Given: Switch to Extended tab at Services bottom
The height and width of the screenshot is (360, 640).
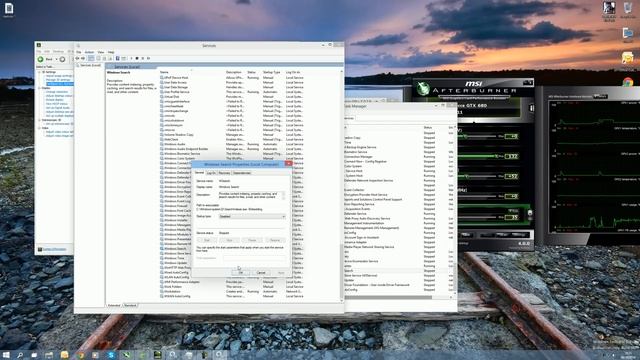Looking at the screenshot, I should [x=114, y=305].
